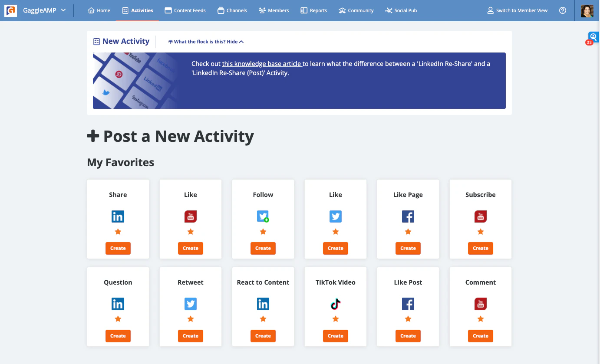Click the YouTube icon on the Subscribe card
The image size is (600, 364).
tap(480, 216)
